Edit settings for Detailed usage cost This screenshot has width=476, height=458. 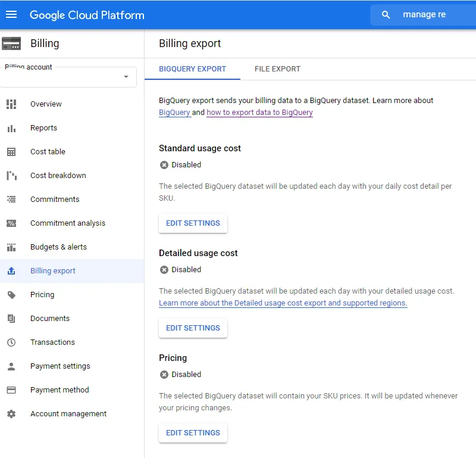pos(193,328)
